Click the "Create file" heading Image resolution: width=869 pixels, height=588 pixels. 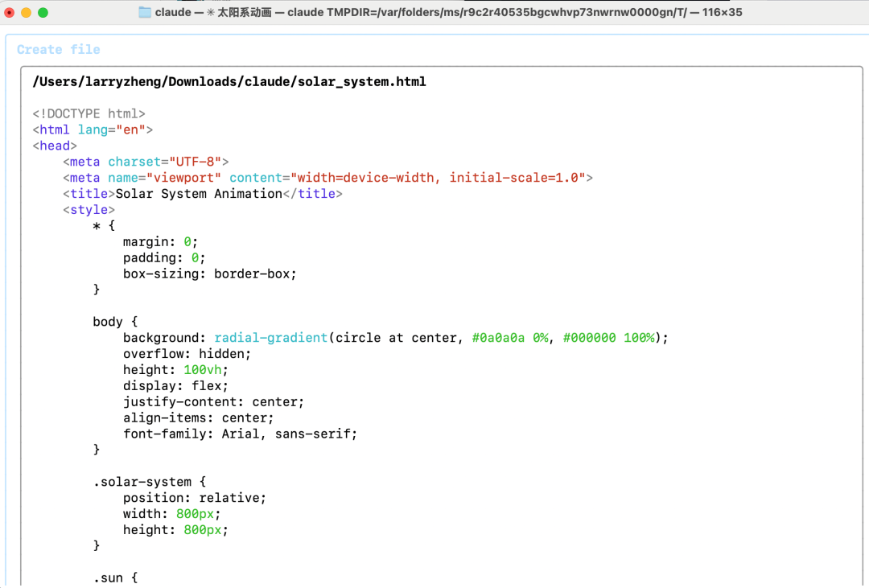(x=59, y=50)
